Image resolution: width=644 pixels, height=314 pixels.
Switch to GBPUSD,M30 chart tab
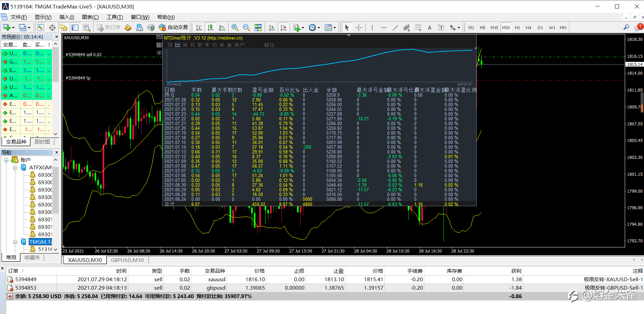point(127,260)
